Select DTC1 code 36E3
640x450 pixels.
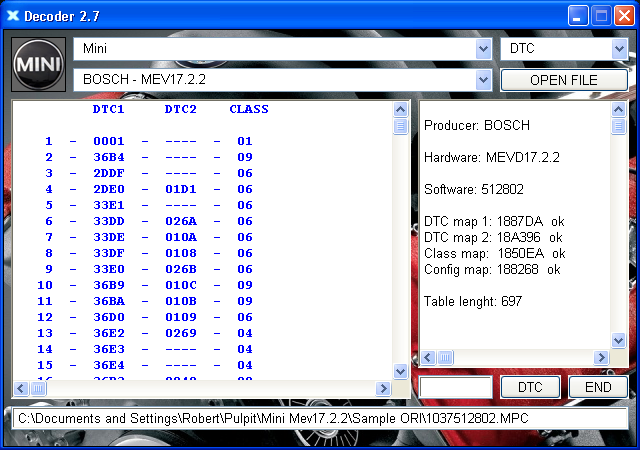pos(109,349)
